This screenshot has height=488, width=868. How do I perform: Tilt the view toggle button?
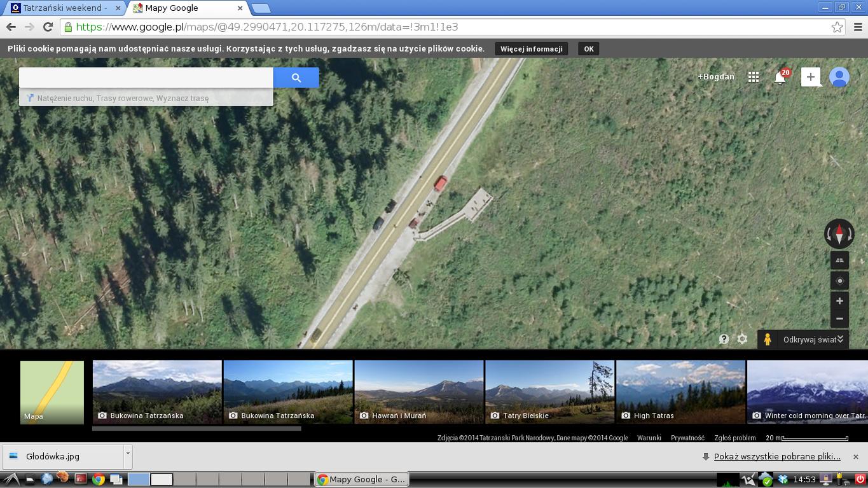[839, 260]
